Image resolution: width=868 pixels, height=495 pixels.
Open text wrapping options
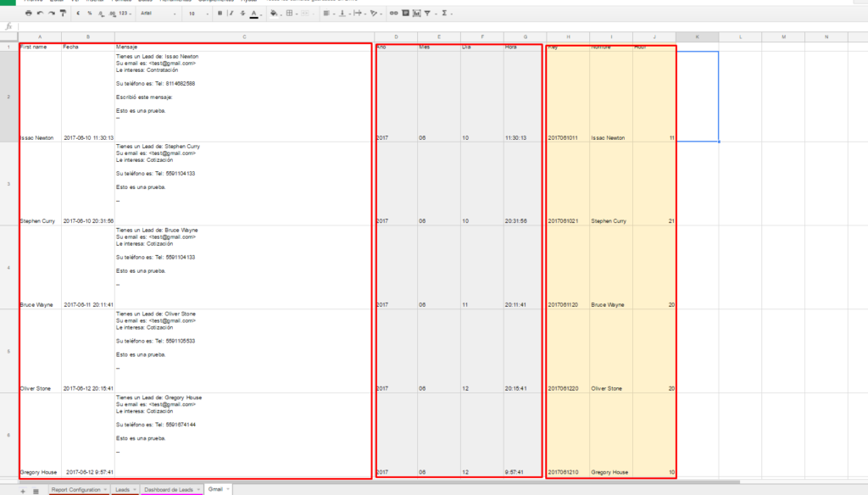coord(359,14)
